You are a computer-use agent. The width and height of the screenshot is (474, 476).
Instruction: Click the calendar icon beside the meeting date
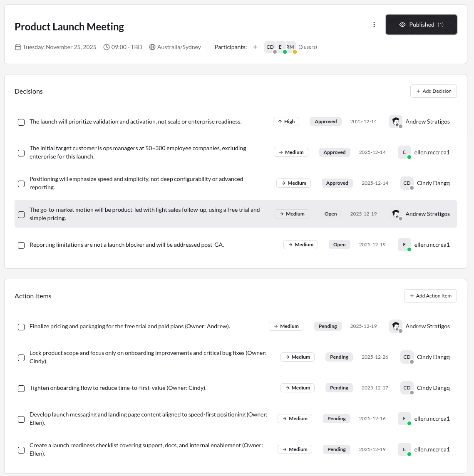[17, 47]
